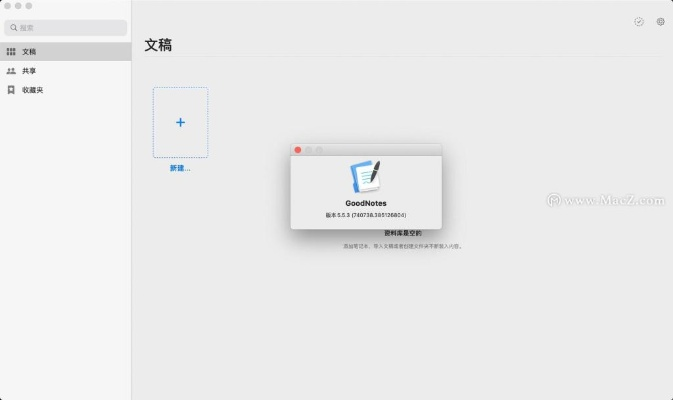673x400 pixels.
Task: Click the plus tile to create document
Action: click(x=181, y=123)
